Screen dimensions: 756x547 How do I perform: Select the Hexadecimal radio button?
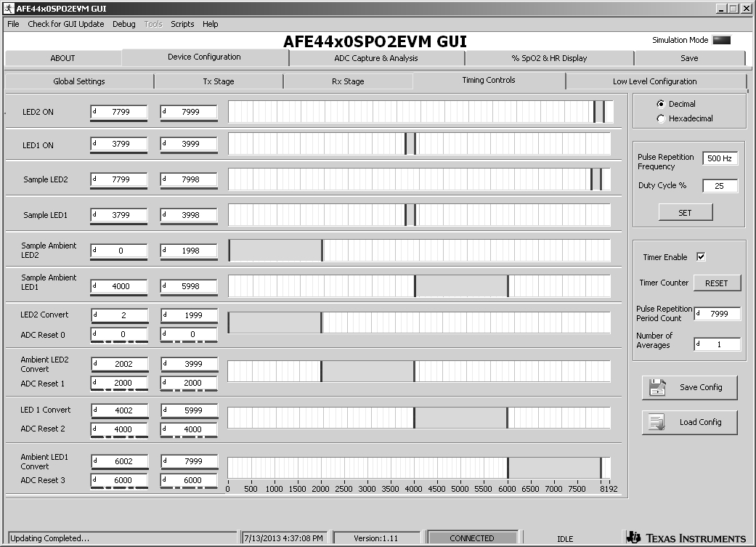pos(661,118)
